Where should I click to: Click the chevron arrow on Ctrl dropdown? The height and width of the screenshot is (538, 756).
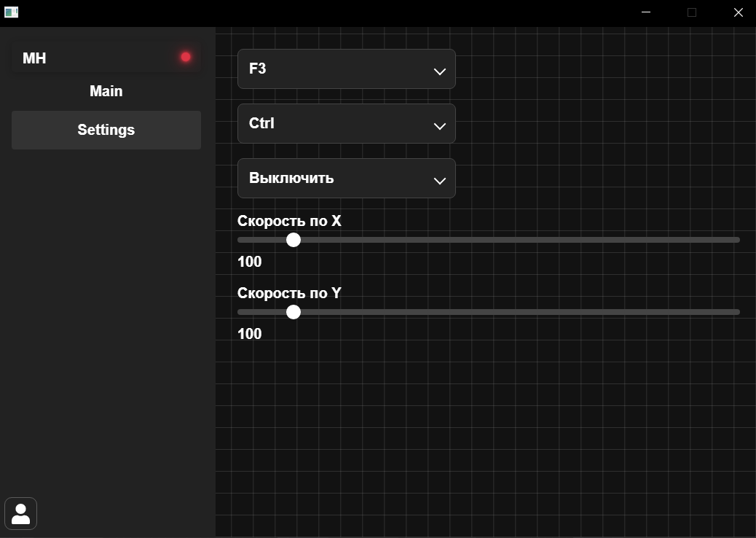[x=439, y=126]
